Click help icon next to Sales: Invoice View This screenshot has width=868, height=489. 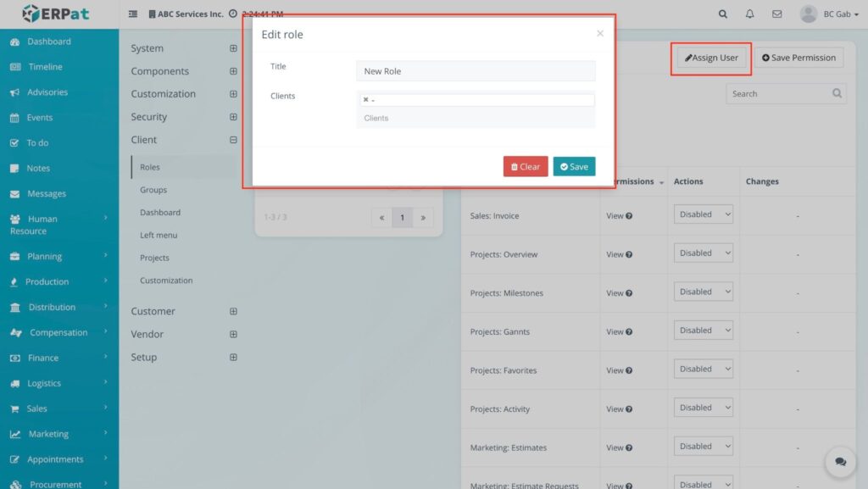tap(629, 216)
